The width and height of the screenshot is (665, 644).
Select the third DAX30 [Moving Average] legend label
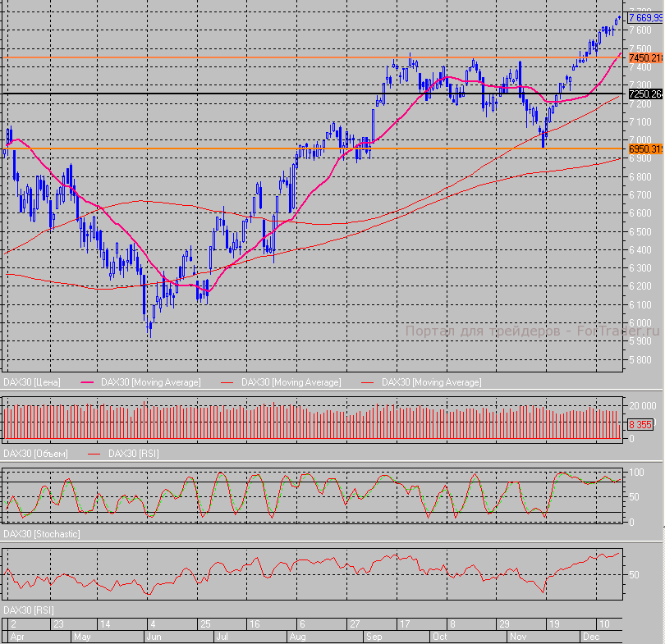tap(431, 382)
